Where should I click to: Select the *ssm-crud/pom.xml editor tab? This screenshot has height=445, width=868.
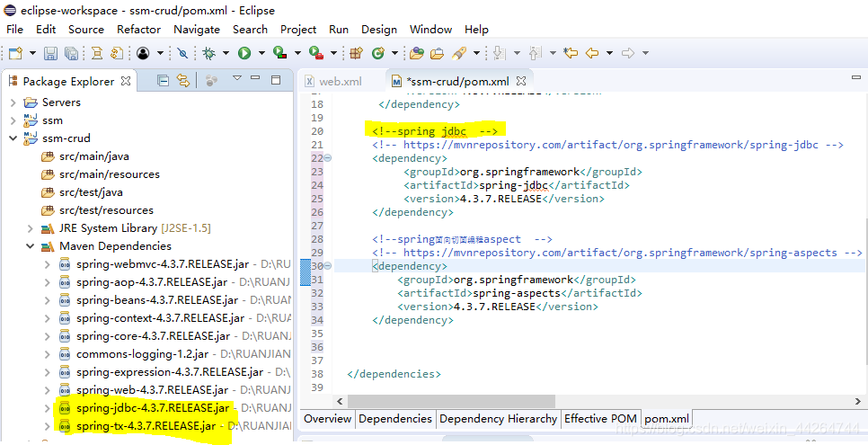[457, 82]
